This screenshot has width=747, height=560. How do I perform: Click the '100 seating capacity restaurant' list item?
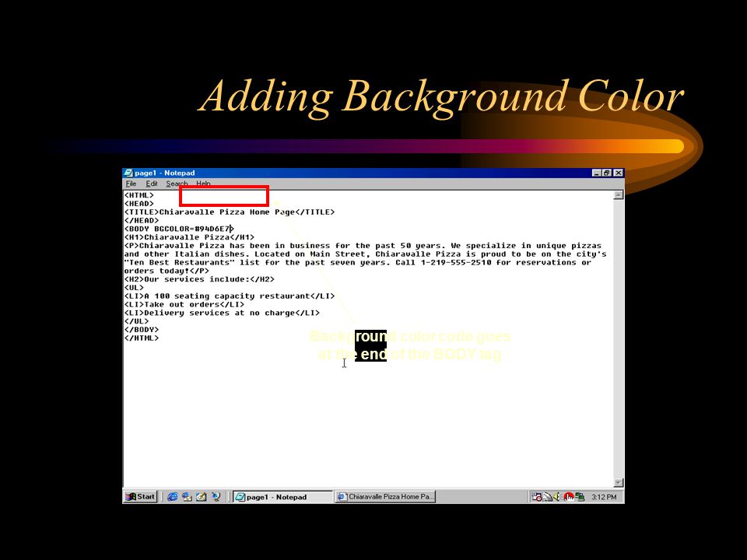tap(230, 296)
